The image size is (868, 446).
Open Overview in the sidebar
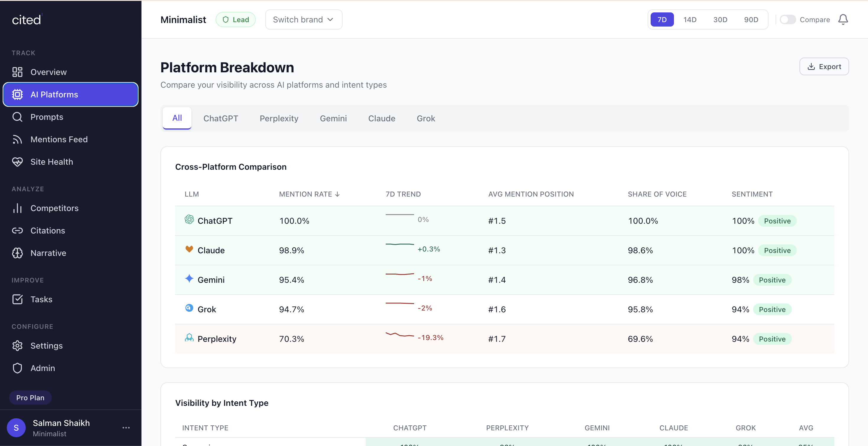pos(70,72)
